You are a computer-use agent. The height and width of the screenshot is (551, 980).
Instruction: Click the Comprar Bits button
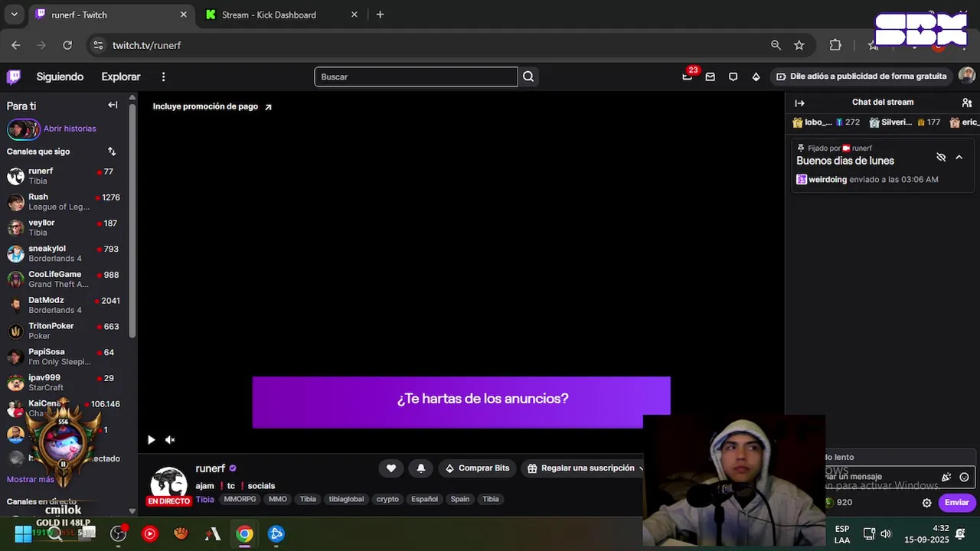coord(477,468)
